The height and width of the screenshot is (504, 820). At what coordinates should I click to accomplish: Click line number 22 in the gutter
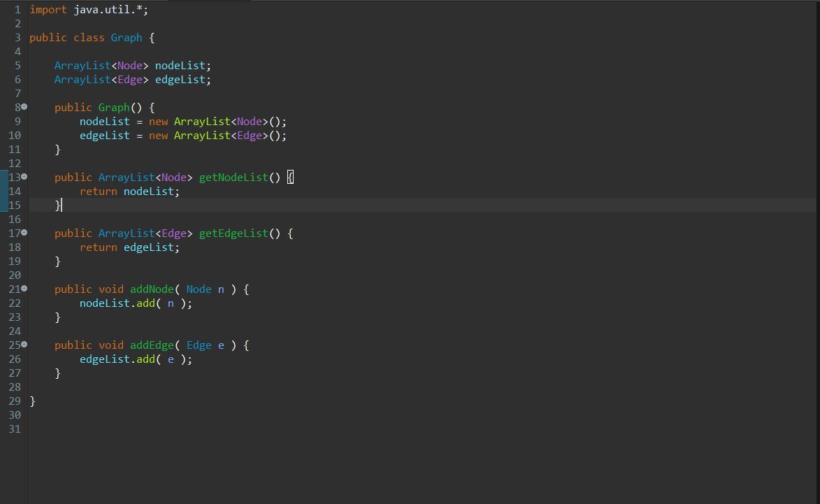[x=14, y=303]
